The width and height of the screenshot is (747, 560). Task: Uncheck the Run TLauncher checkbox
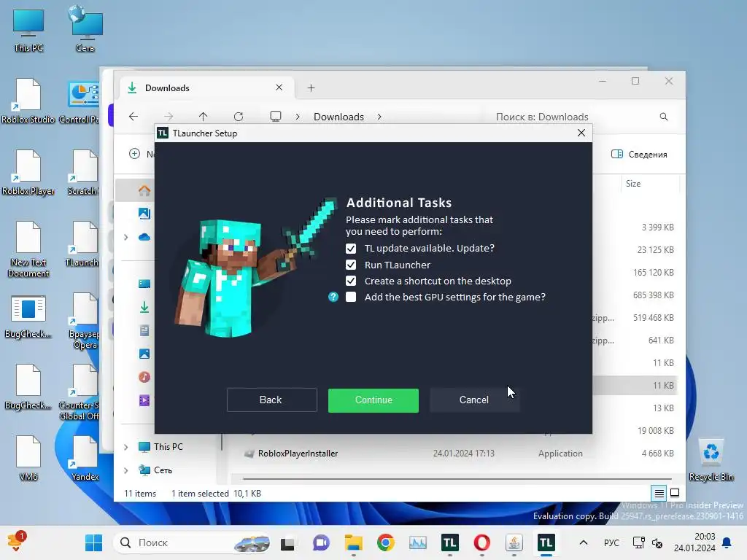tap(351, 265)
